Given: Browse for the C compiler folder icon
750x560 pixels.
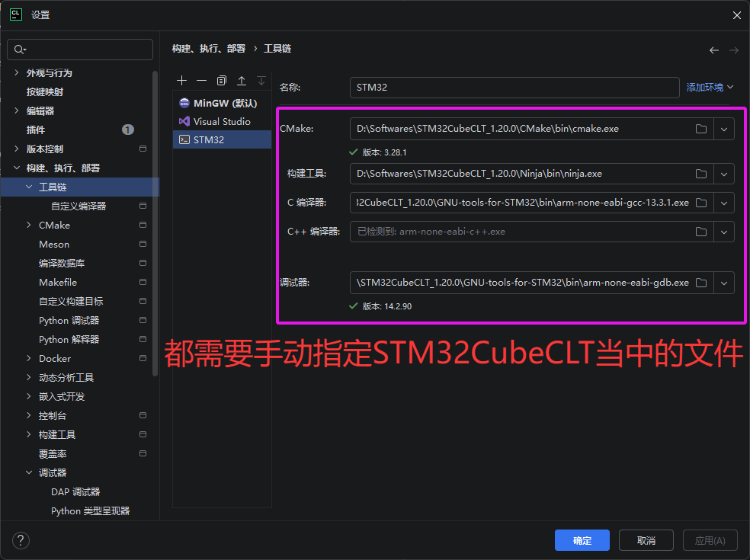Looking at the screenshot, I should click(700, 203).
